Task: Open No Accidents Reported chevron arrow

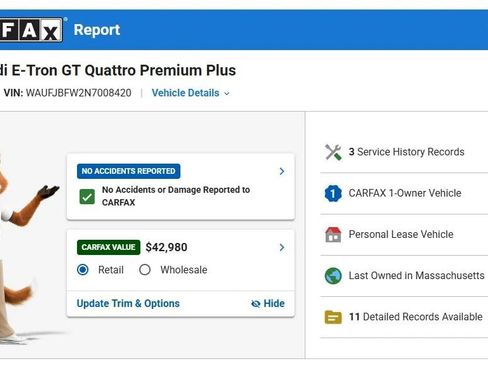Action: coord(282,171)
